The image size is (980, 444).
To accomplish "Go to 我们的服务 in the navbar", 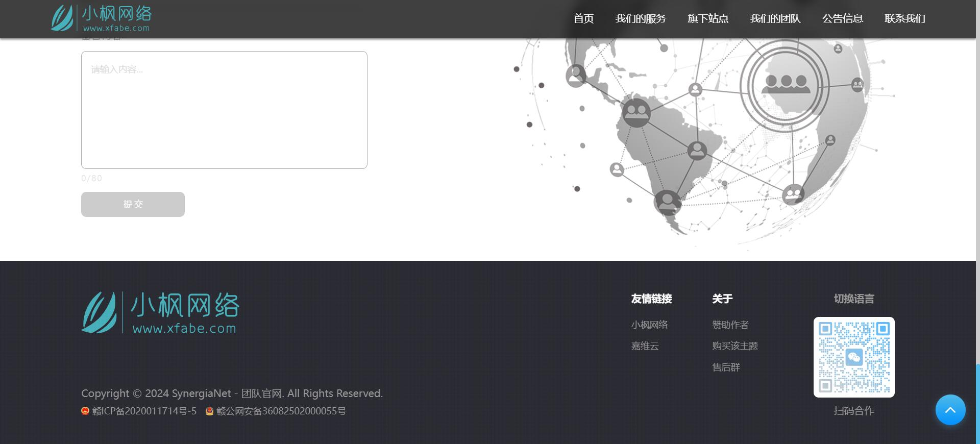I will (641, 19).
